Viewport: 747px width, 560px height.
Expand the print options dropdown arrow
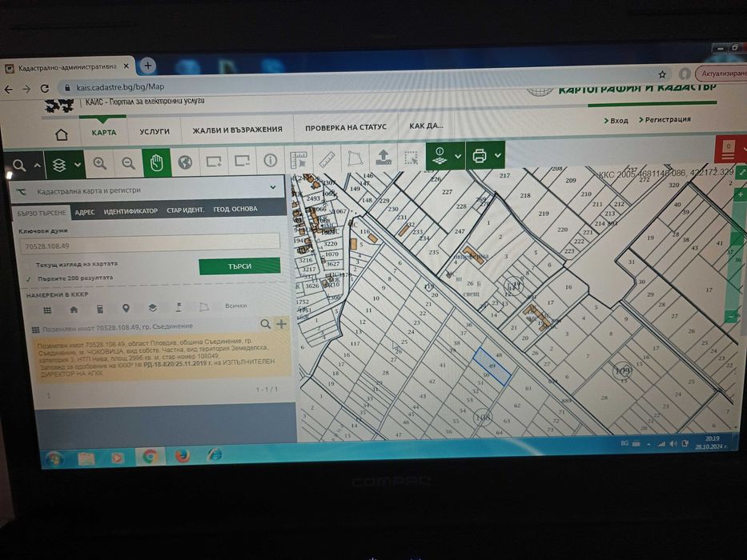tap(498, 155)
